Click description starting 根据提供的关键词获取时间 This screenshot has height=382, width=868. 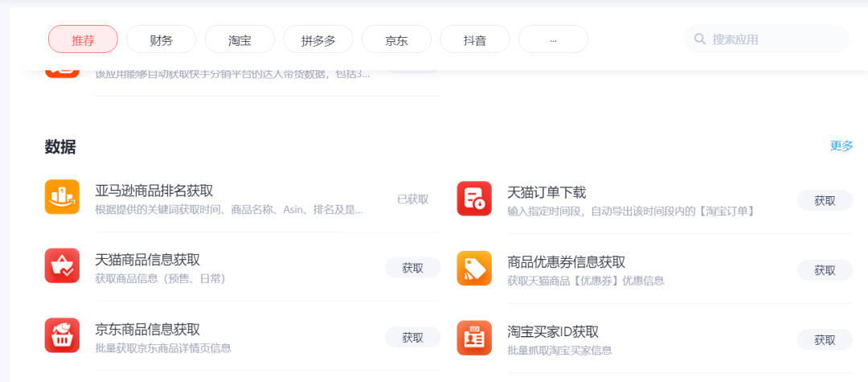coord(229,210)
